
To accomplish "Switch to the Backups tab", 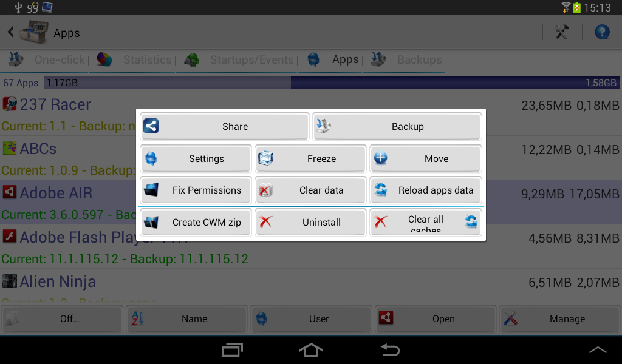I will point(421,59).
